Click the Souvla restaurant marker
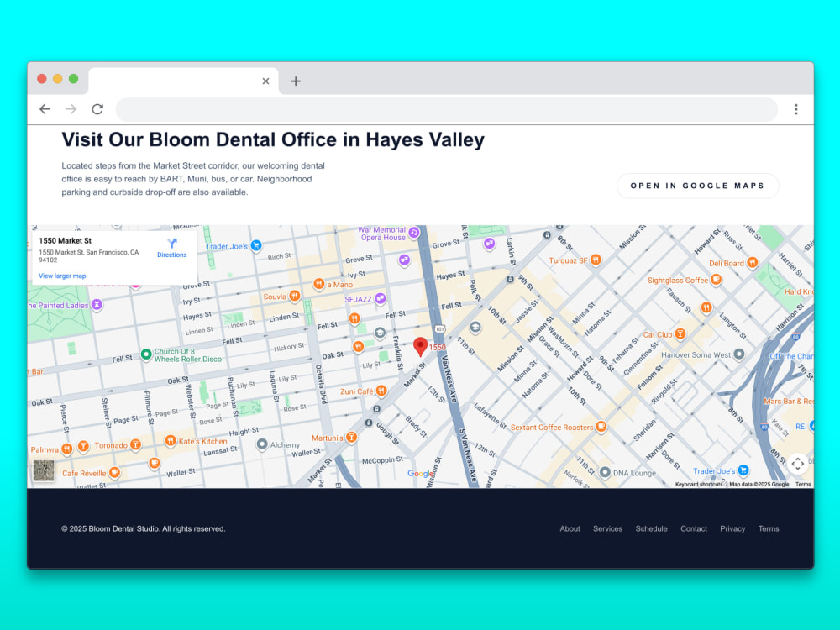Image resolution: width=840 pixels, height=630 pixels. coord(294,296)
